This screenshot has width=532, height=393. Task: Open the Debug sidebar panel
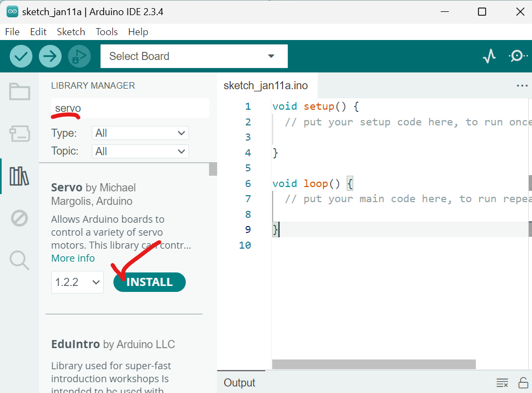19,218
